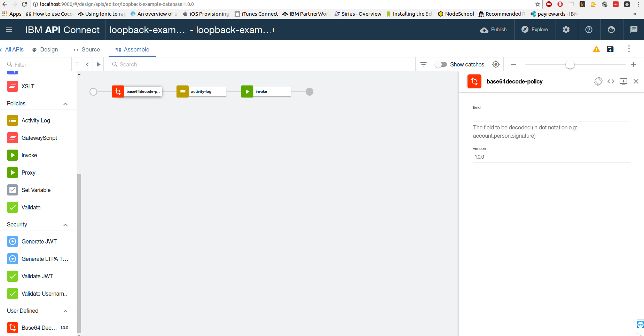Click the browser address bar URL
Screen dimensions: 644x336
[x=117, y=4]
